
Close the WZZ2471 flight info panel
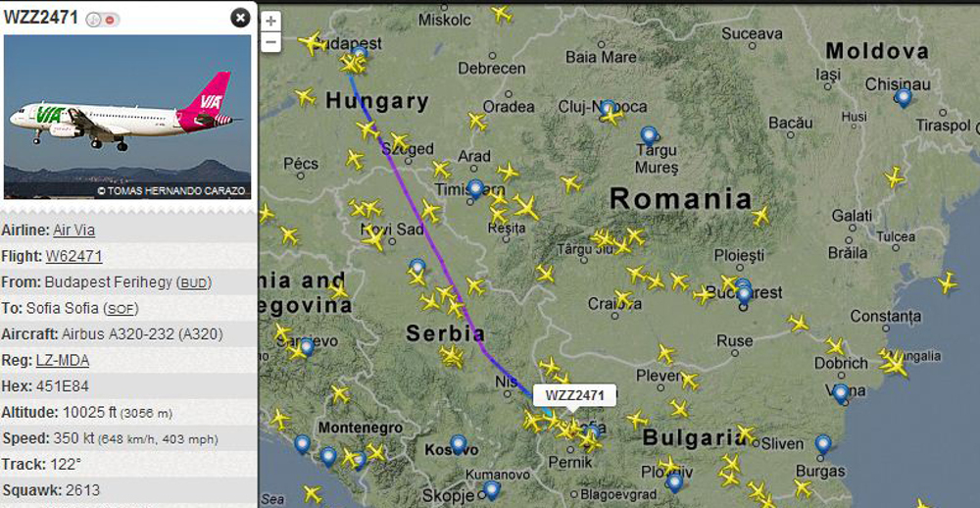240,18
